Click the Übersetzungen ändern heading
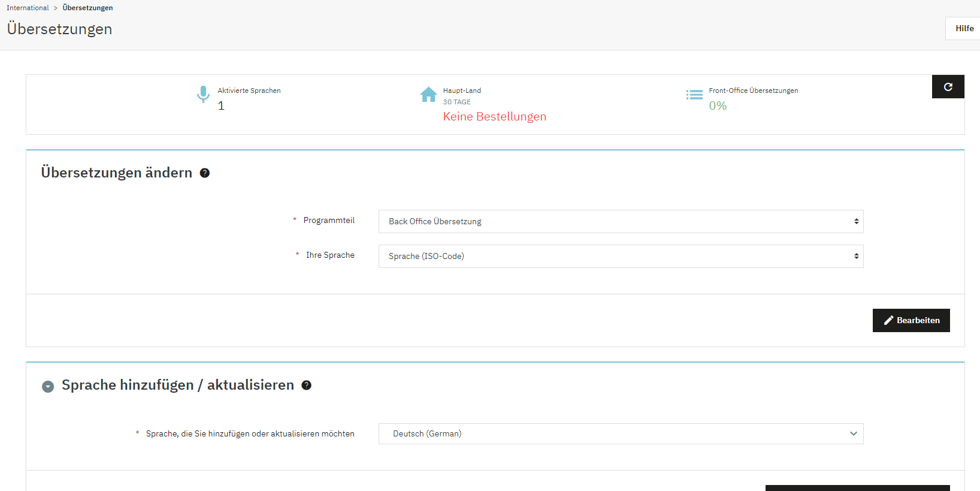Image resolution: width=980 pixels, height=491 pixels. pyautogui.click(x=117, y=173)
